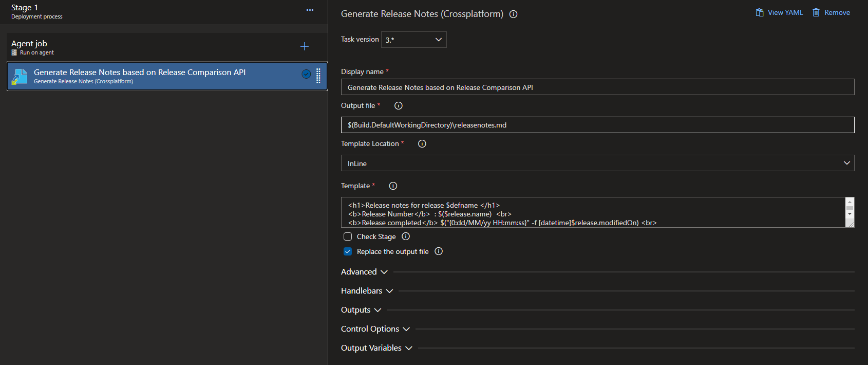Enable the Check Stage checkbox
The image size is (868, 365).
348,236
